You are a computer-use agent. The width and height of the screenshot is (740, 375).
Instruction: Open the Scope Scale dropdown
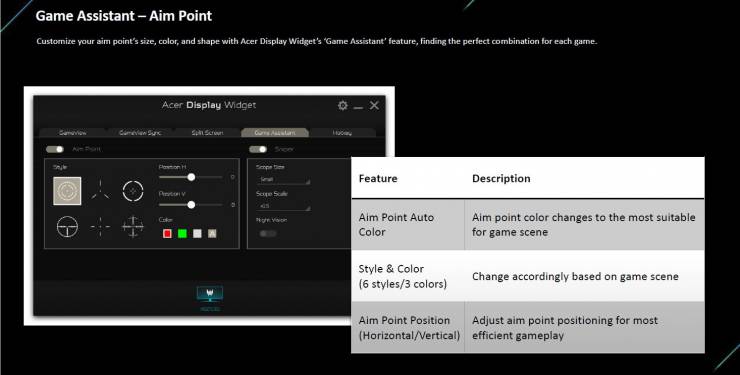(283, 206)
